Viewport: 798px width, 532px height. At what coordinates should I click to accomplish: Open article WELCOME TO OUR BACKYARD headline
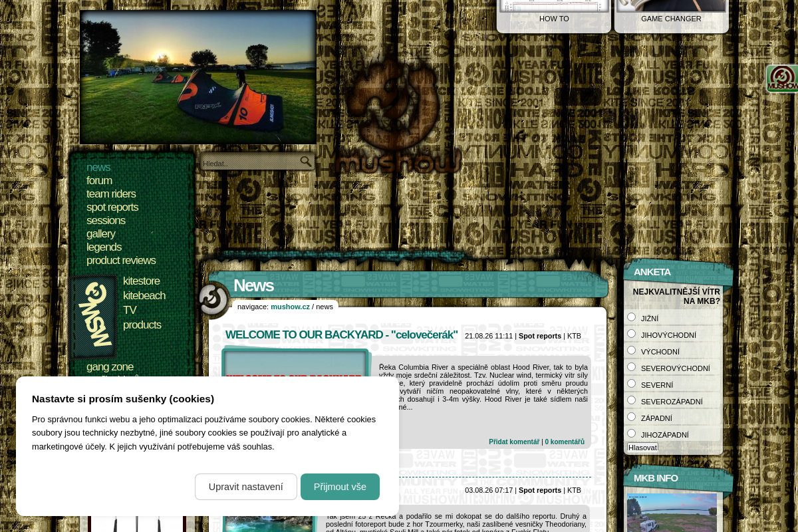click(x=342, y=335)
